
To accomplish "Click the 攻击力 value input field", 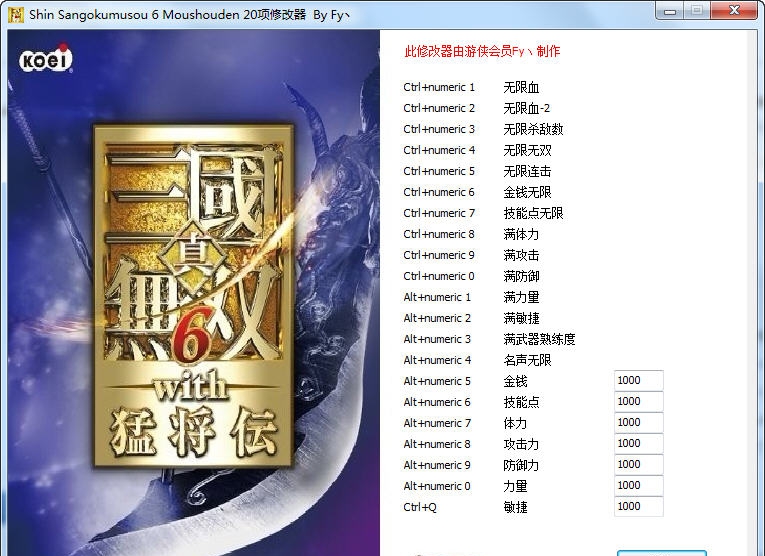I will [x=639, y=443].
